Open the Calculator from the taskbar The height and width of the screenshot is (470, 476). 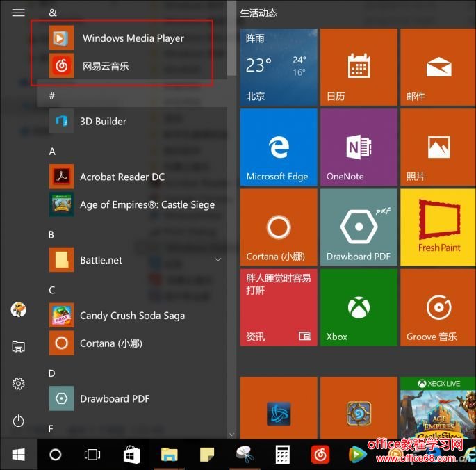(282, 455)
